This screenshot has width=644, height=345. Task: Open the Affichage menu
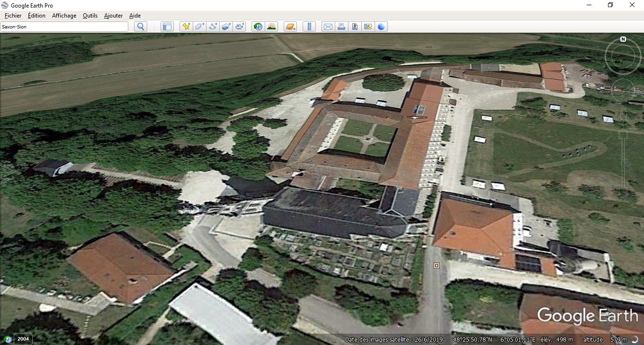point(64,16)
